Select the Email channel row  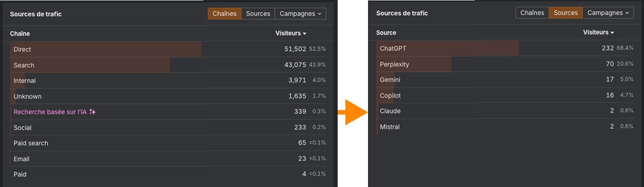coord(168,159)
